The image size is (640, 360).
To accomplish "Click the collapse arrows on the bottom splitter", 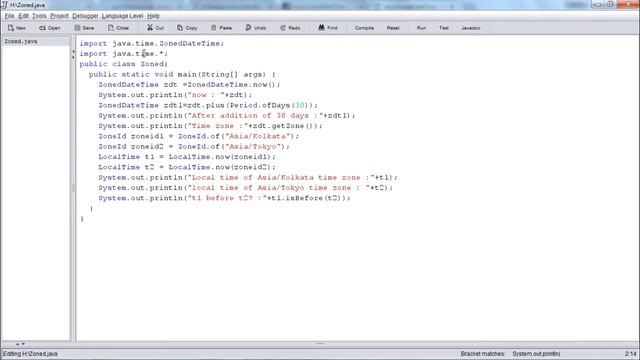I will click(20, 344).
